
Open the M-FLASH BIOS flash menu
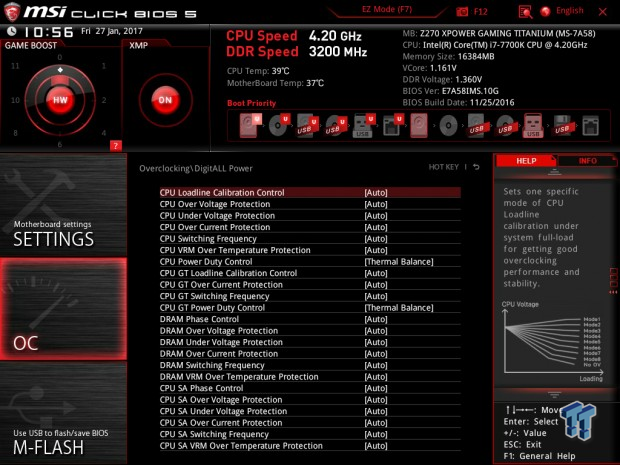click(x=63, y=413)
